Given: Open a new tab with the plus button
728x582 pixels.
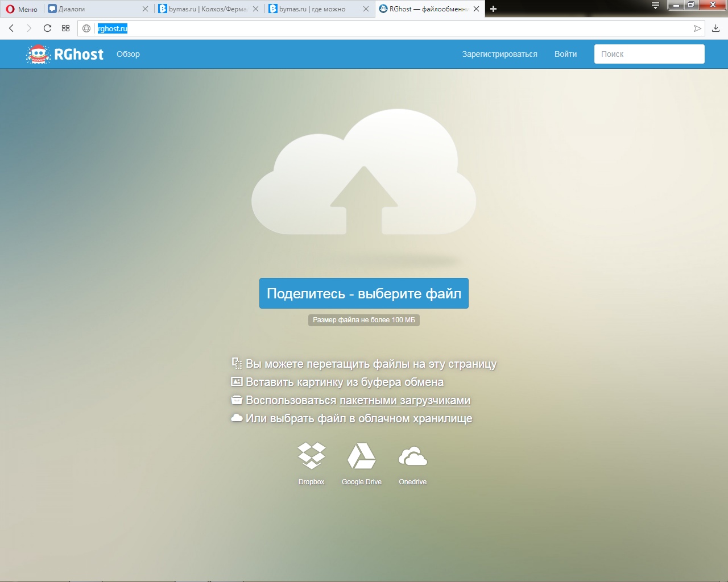Looking at the screenshot, I should point(493,9).
